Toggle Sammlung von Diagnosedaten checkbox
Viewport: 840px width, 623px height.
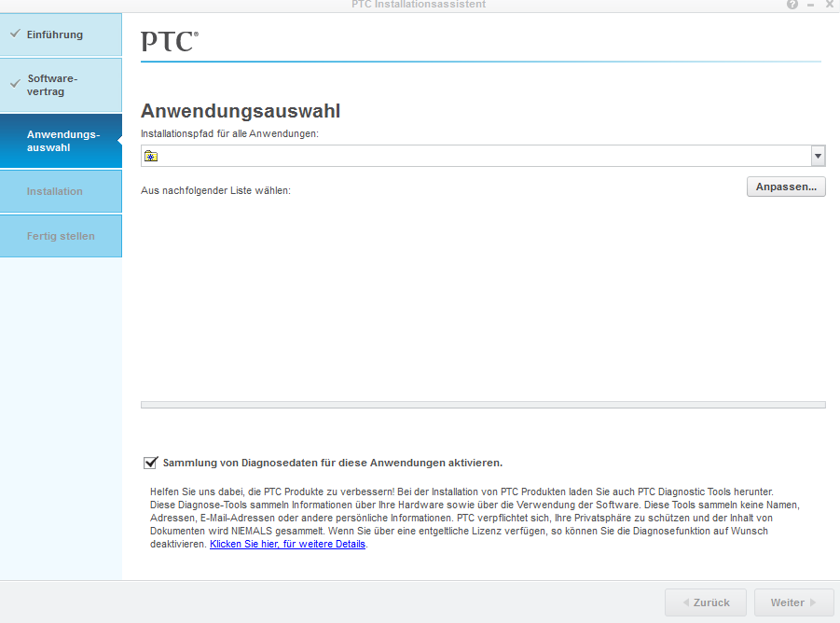pyautogui.click(x=150, y=463)
